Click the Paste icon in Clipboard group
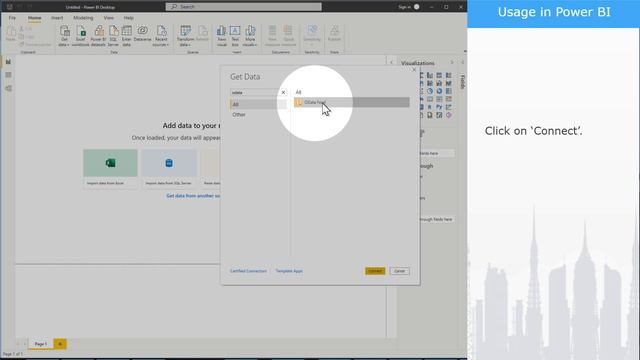640x360 pixels. [x=11, y=34]
